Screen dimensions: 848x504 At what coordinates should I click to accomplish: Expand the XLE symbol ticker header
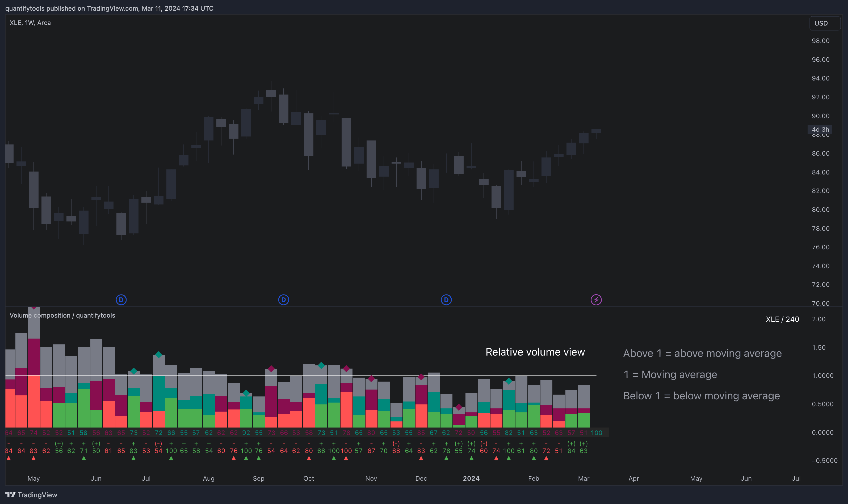(x=30, y=23)
